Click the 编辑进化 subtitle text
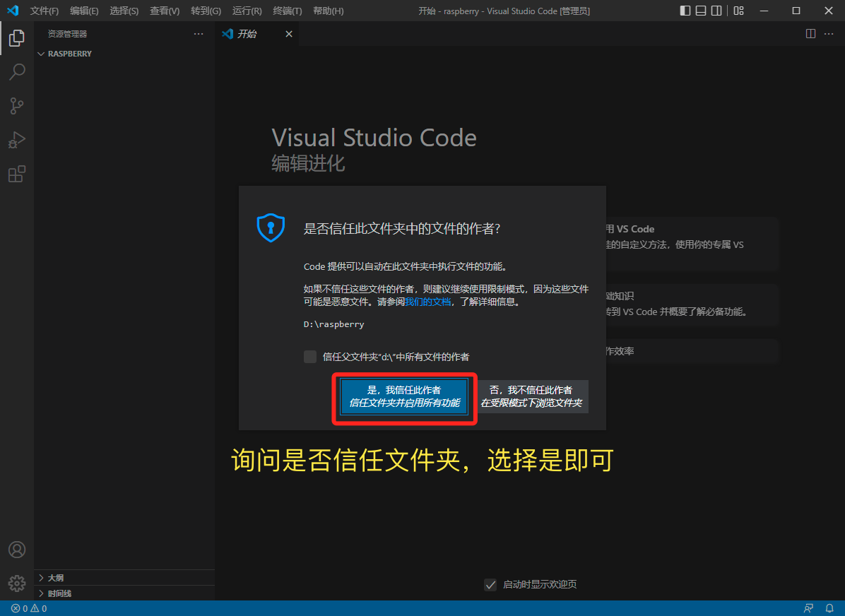This screenshot has height=616, width=845. 308,162
